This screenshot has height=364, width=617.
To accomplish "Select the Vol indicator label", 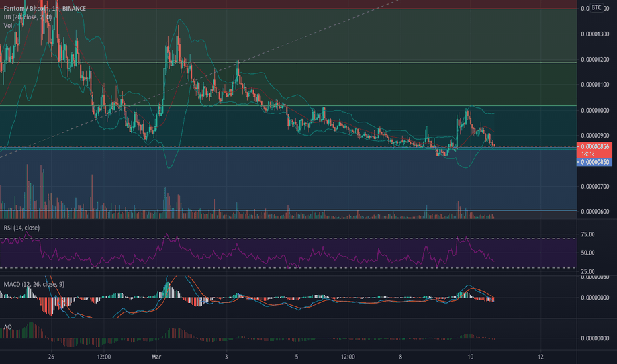I will pos(8,26).
